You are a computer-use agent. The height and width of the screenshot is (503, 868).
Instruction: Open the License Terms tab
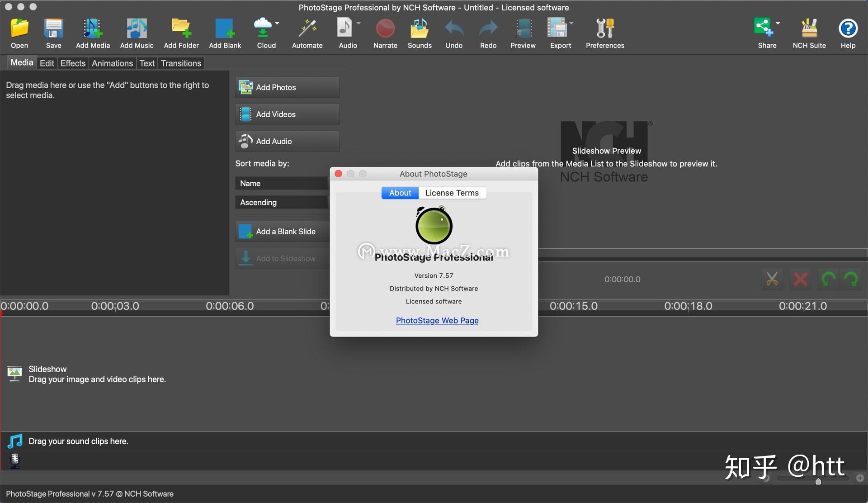pyautogui.click(x=452, y=193)
